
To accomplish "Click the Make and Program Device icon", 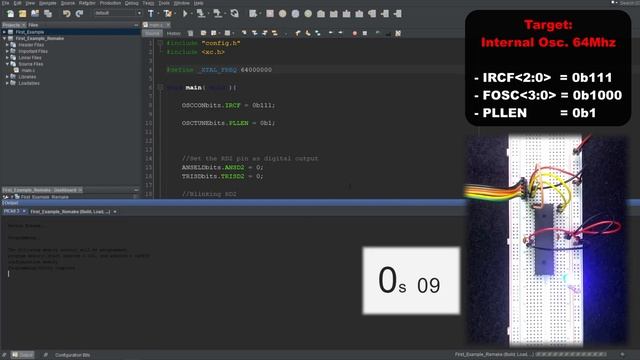I will [x=201, y=13].
